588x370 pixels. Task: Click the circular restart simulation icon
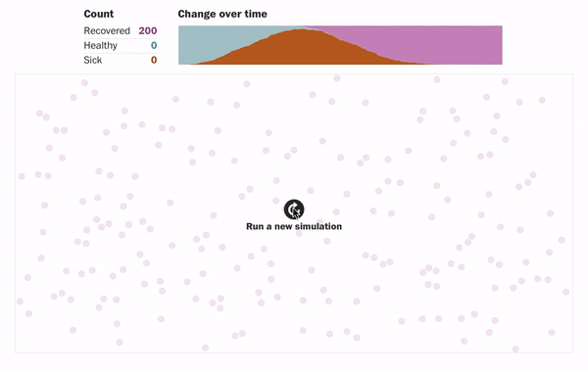click(294, 209)
